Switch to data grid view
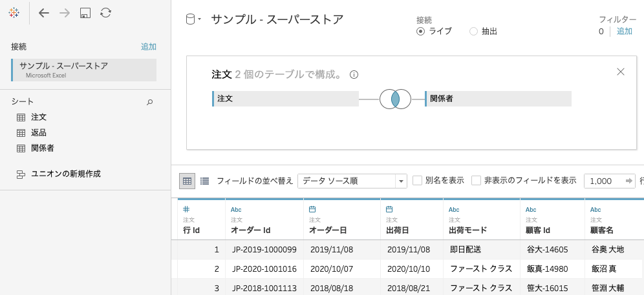Screen dimensions: 644x295 tap(188, 181)
